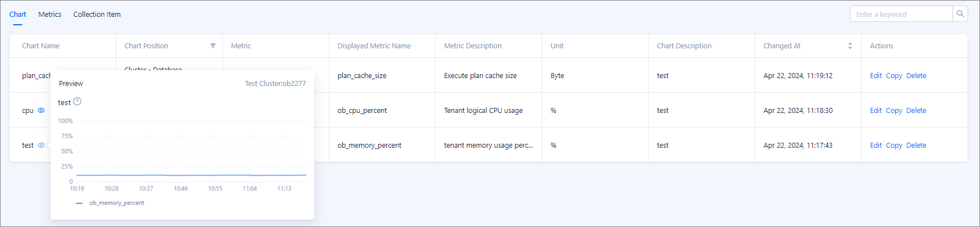The width and height of the screenshot is (980, 227).
Task: Switch to the Metrics tab
Action: click(x=50, y=15)
